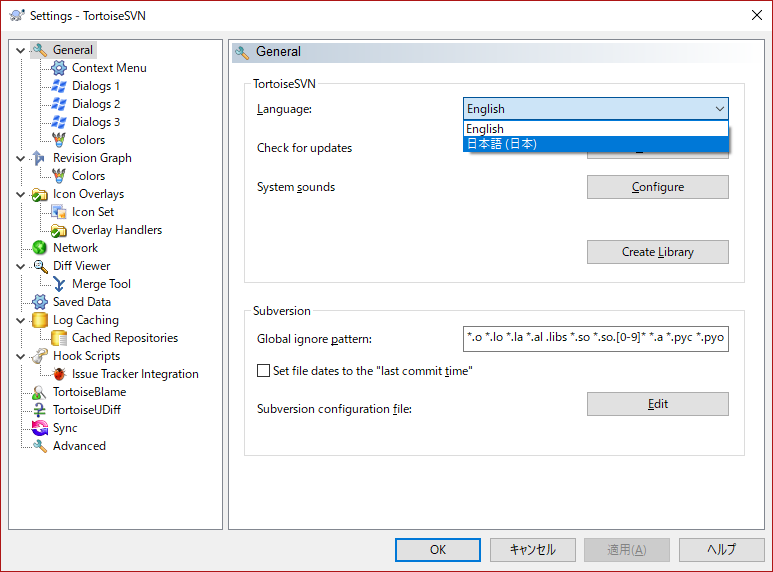The height and width of the screenshot is (572, 773).
Task: Open the Network settings page
Action: (x=75, y=248)
